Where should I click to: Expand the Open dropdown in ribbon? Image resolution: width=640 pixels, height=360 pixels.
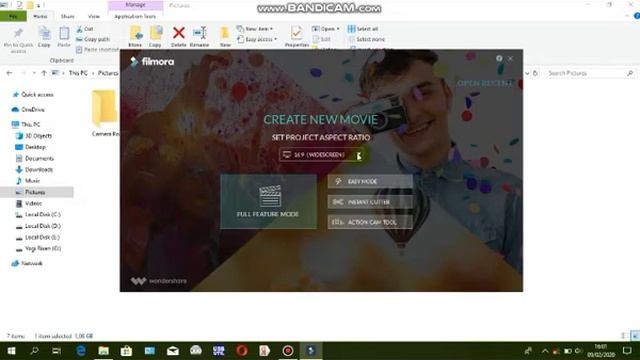point(326,29)
